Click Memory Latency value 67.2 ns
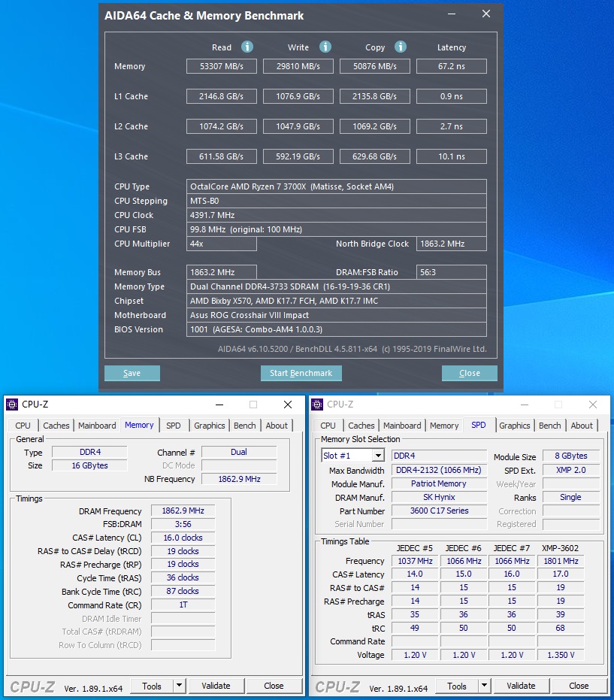614x700 pixels. pyautogui.click(x=452, y=66)
